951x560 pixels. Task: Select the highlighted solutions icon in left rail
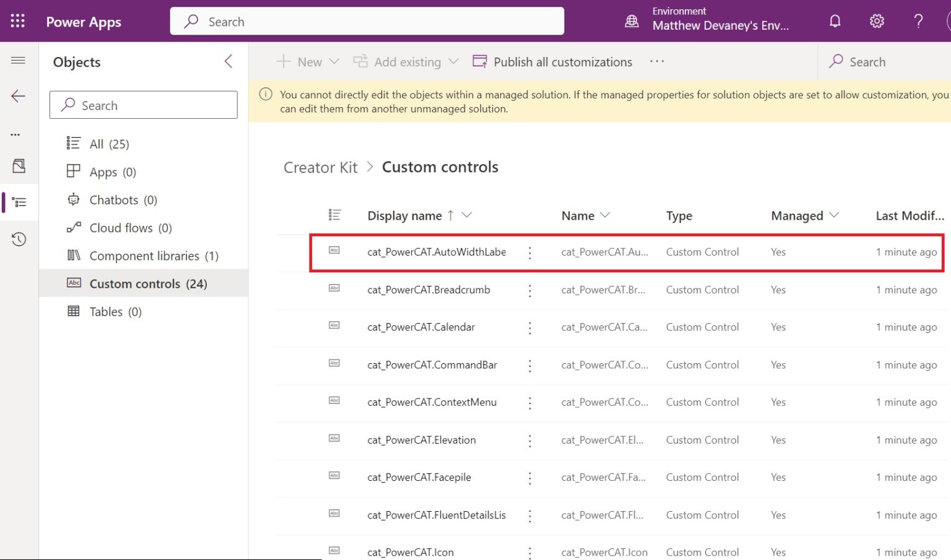tap(18, 202)
